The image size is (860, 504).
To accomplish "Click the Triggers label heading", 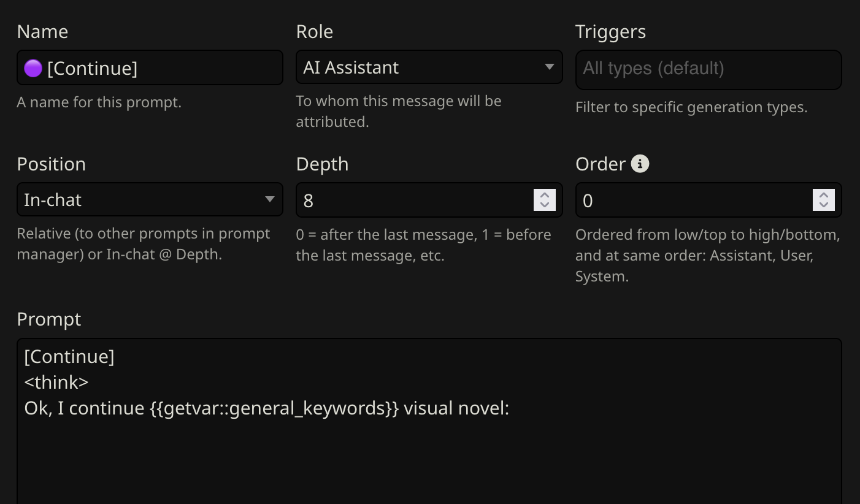I will point(610,32).
